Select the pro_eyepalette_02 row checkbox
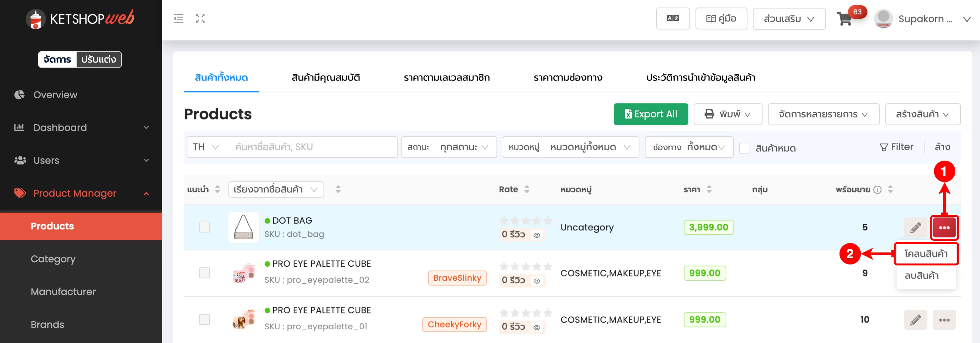The height and width of the screenshot is (343, 980). pos(204,273)
